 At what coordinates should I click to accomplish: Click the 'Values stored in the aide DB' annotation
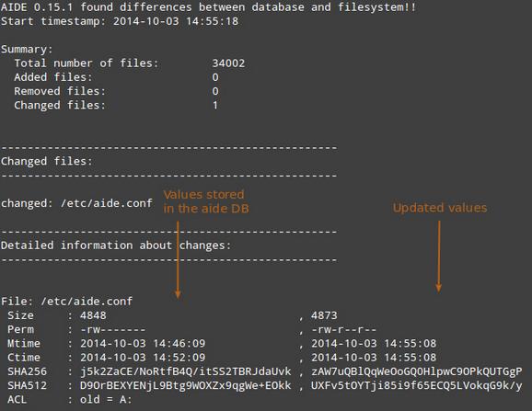206,201
